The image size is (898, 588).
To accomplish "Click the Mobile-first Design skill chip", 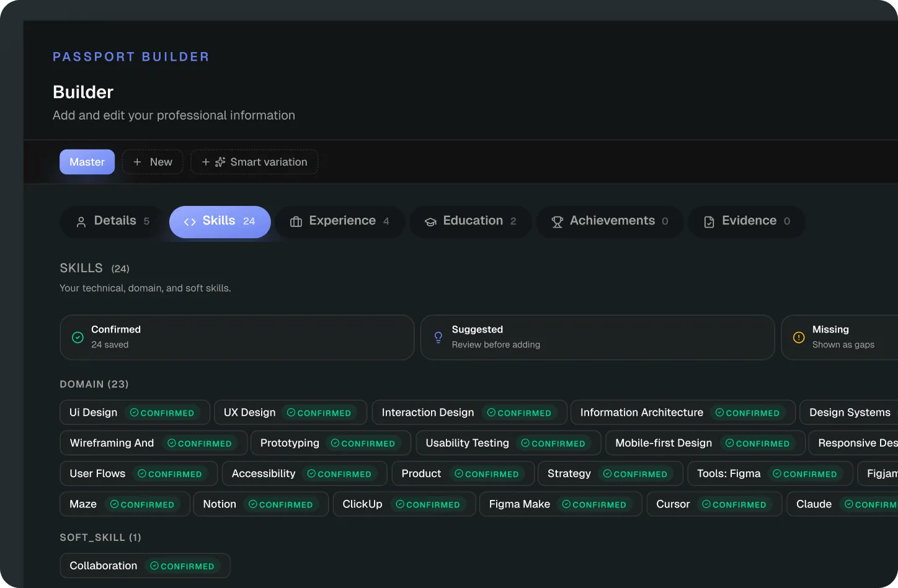I will (705, 443).
